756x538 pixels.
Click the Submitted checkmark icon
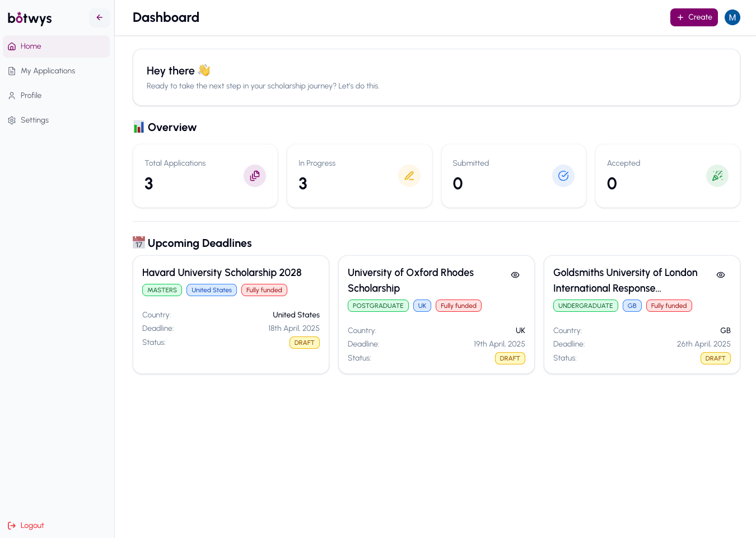tap(563, 176)
